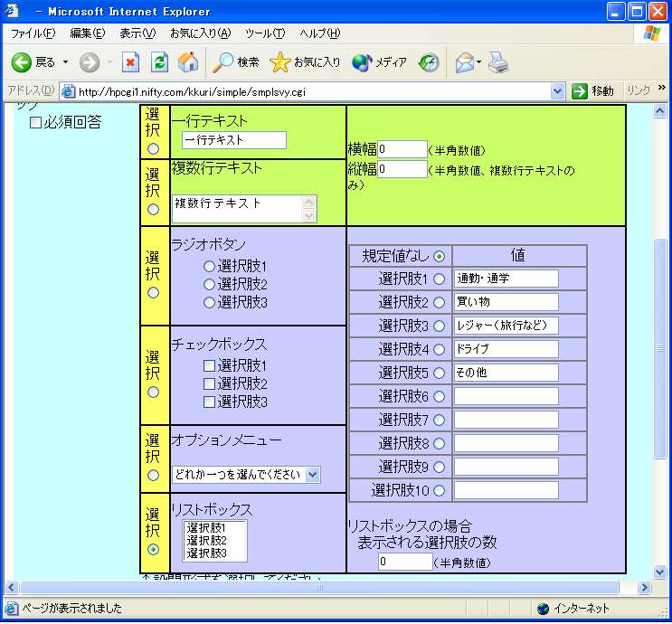Click the Refresh page icon
The height and width of the screenshot is (624, 672).
(159, 62)
